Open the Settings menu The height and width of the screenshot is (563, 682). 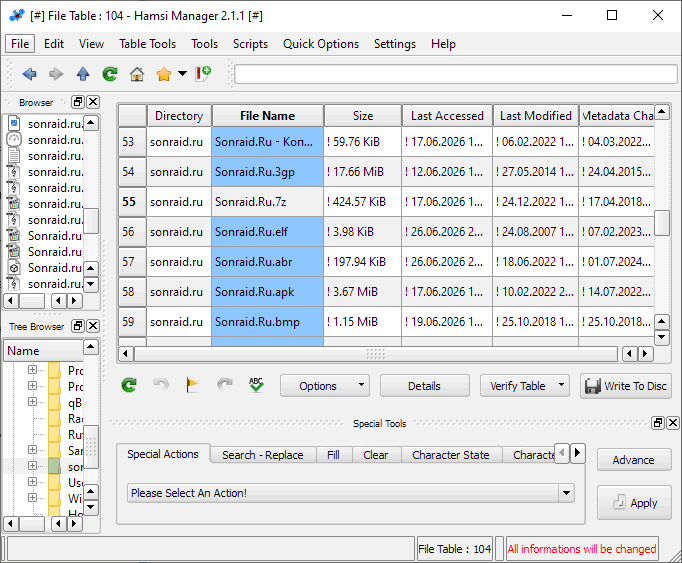coord(395,44)
